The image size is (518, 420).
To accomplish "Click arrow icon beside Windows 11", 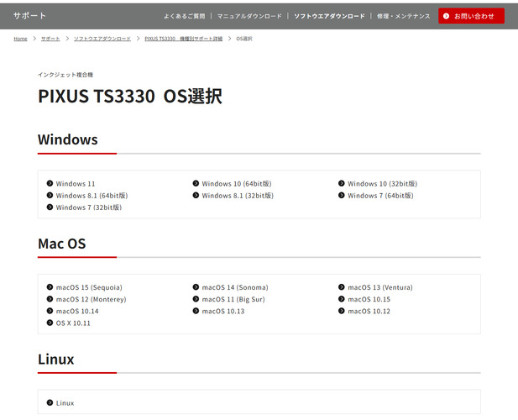I will [50, 183].
